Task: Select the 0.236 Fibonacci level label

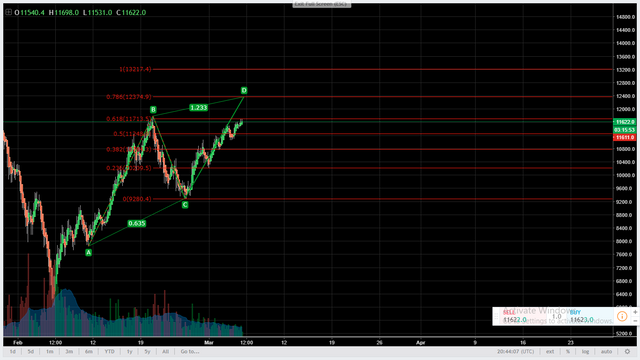Action: (129, 168)
